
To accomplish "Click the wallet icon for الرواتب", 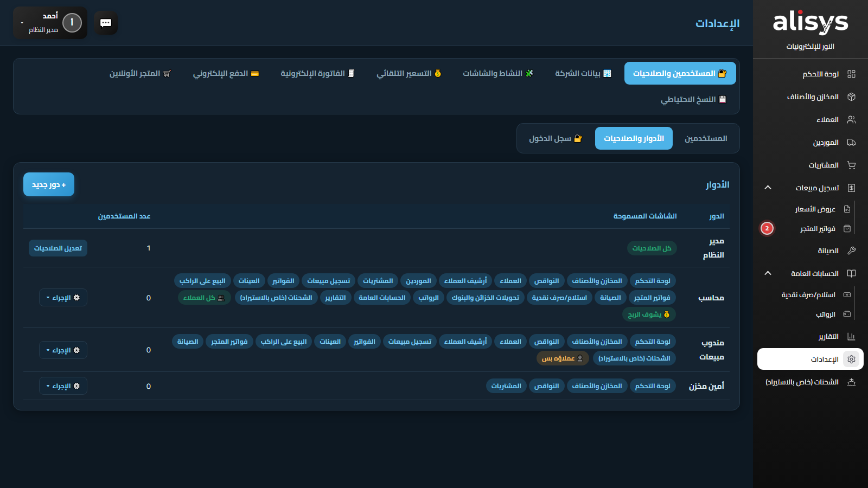I will [847, 314].
